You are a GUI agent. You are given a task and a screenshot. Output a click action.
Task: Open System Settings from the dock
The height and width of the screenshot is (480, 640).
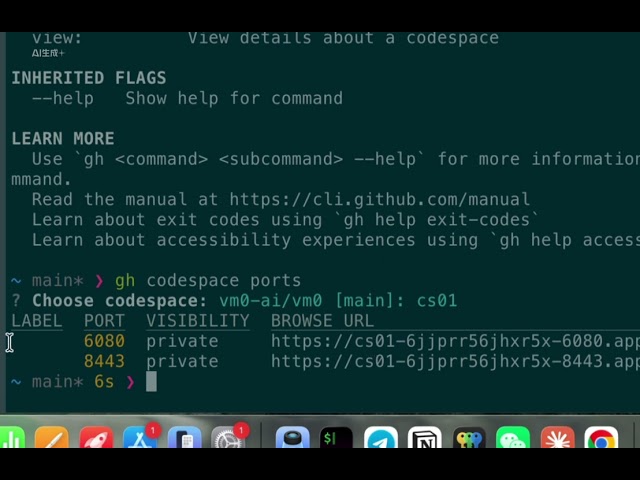point(229,437)
